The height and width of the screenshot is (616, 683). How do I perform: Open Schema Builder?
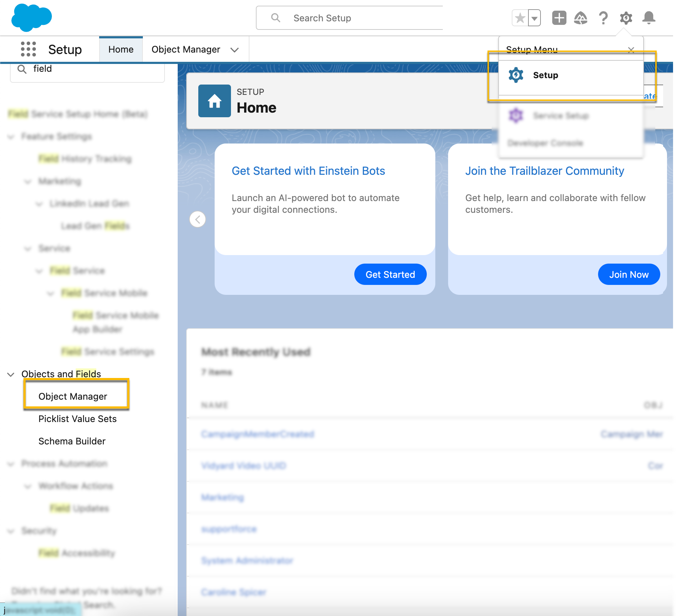point(72,441)
